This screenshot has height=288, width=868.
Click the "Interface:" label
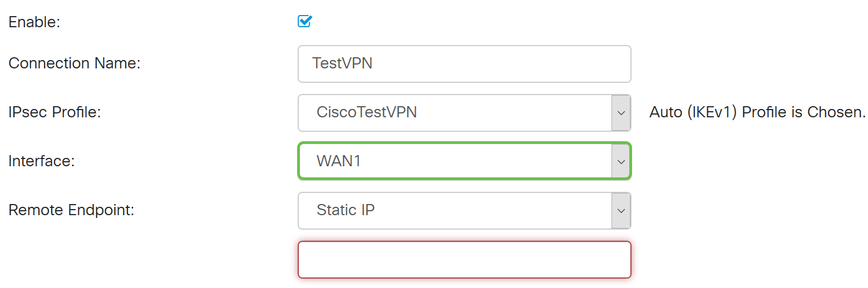tap(42, 161)
